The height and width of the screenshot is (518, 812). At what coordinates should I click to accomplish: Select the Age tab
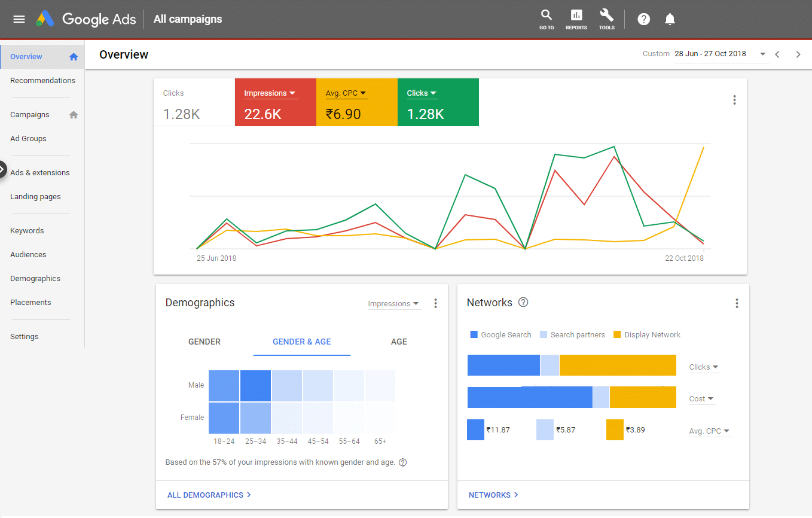point(399,342)
